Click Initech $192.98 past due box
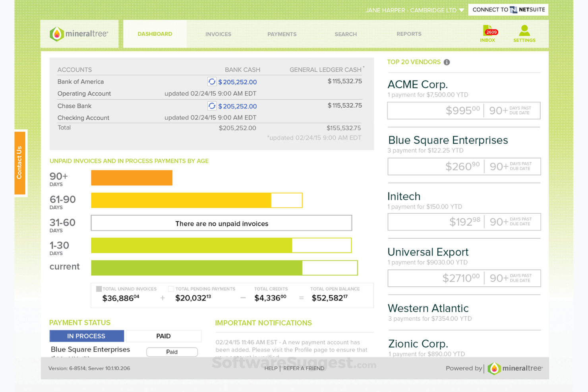Viewport: 588px width, 392px height. [x=464, y=222]
